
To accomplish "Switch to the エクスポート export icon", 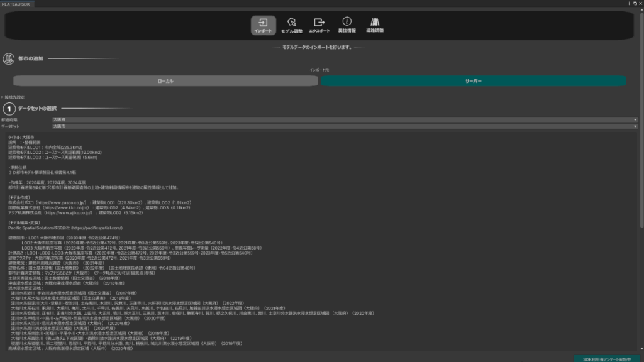I will click(319, 25).
